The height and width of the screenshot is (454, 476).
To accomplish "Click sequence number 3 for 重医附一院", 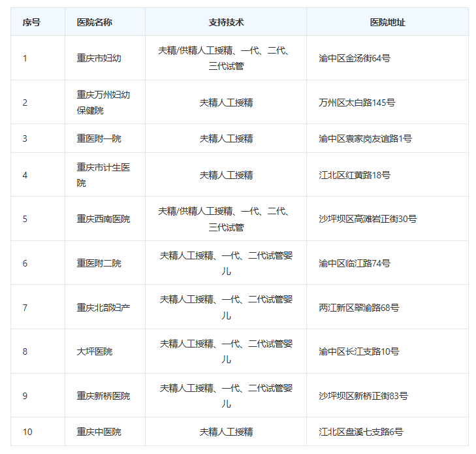I will [25, 138].
